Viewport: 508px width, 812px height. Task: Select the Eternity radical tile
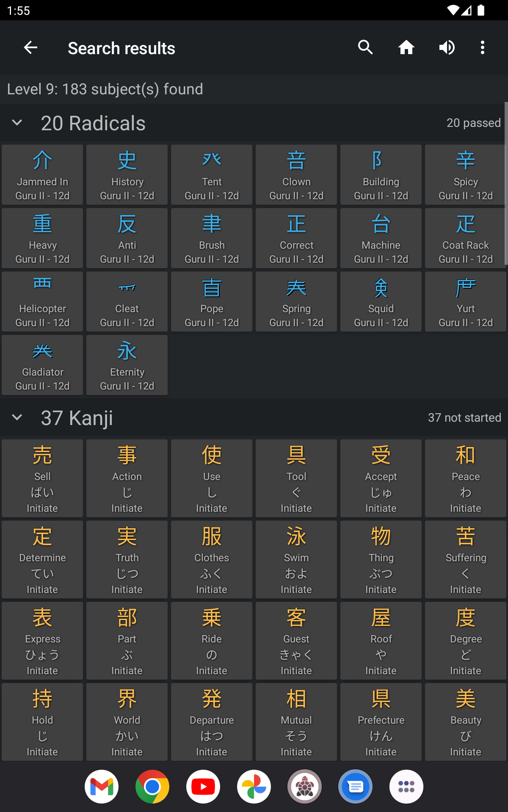click(127, 365)
